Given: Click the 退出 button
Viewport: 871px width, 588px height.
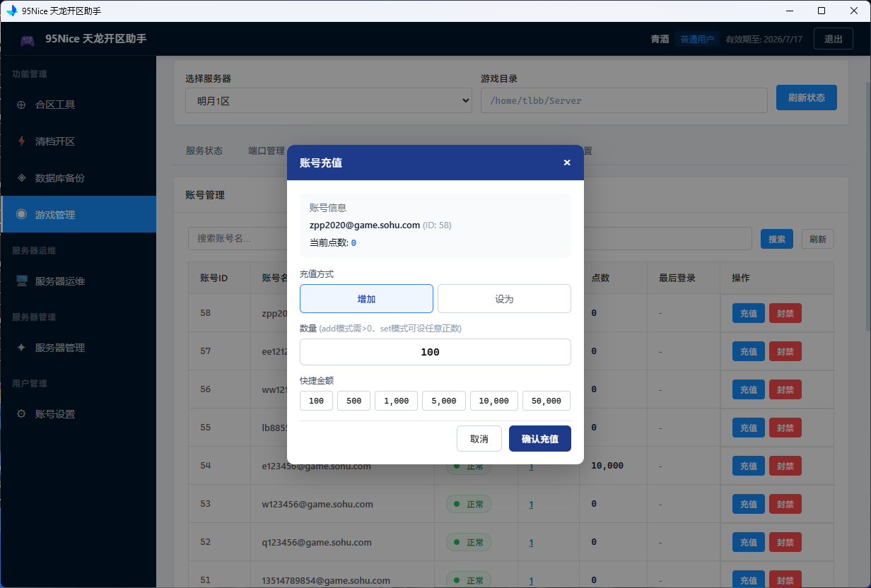Looking at the screenshot, I should click(834, 39).
